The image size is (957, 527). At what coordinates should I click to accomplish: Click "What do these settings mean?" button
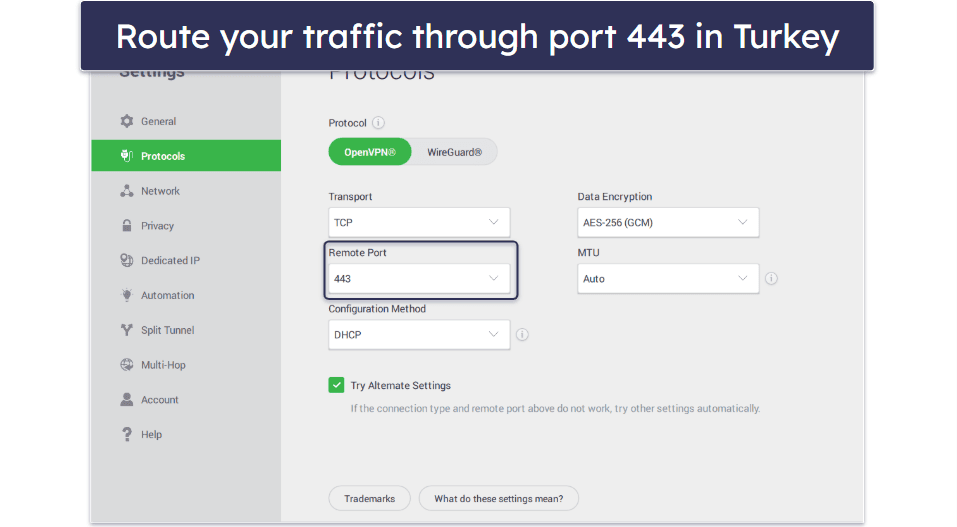click(x=498, y=498)
